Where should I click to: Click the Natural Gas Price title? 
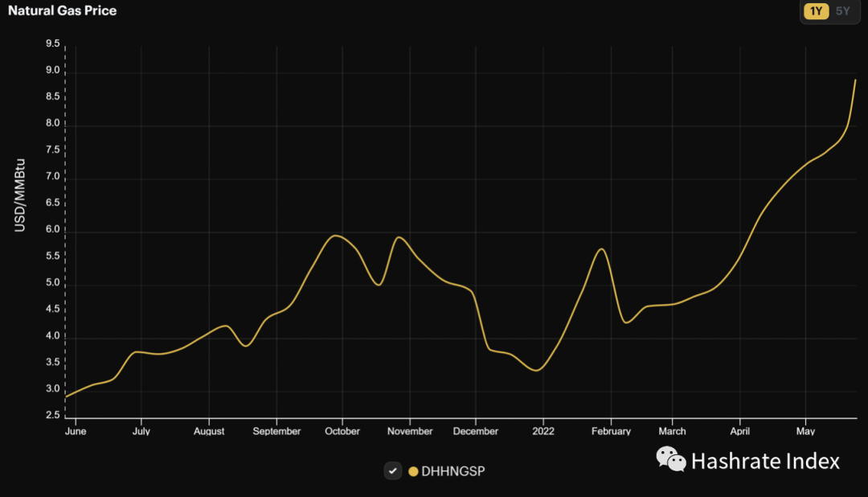62,11
